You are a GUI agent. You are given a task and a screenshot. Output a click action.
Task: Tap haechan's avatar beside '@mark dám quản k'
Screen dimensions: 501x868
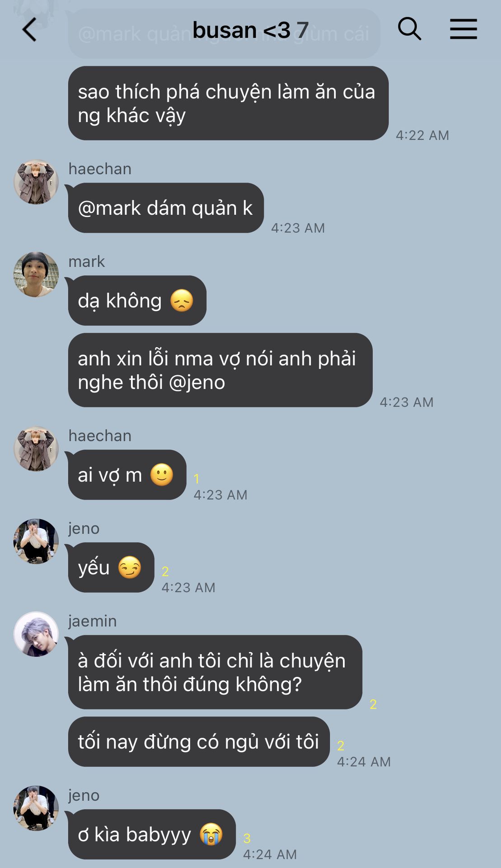pyautogui.click(x=36, y=182)
